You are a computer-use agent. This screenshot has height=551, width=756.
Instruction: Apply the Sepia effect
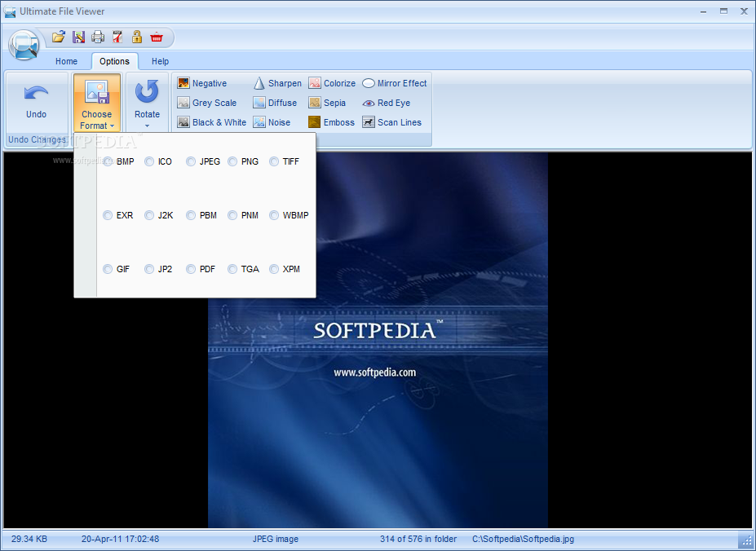click(x=327, y=103)
